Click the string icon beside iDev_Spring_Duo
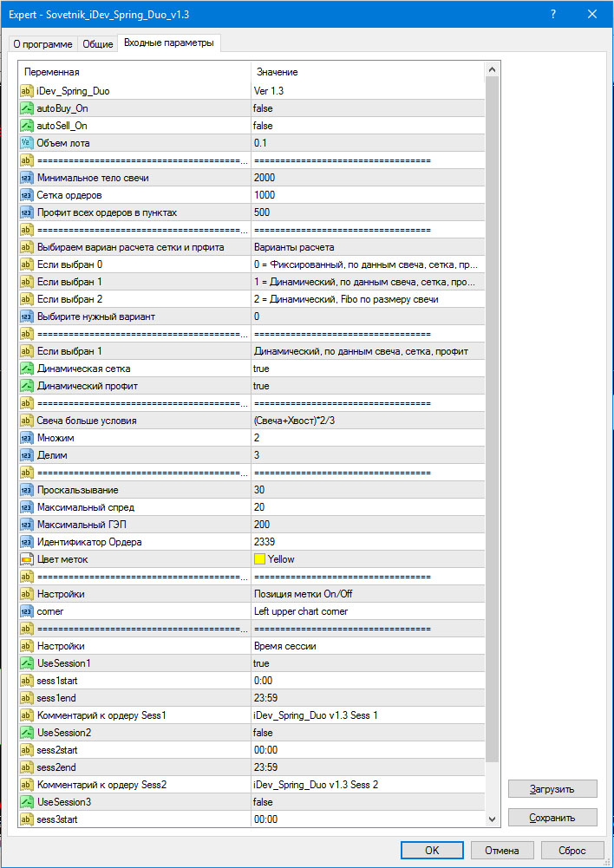614x868 pixels. pyautogui.click(x=27, y=91)
